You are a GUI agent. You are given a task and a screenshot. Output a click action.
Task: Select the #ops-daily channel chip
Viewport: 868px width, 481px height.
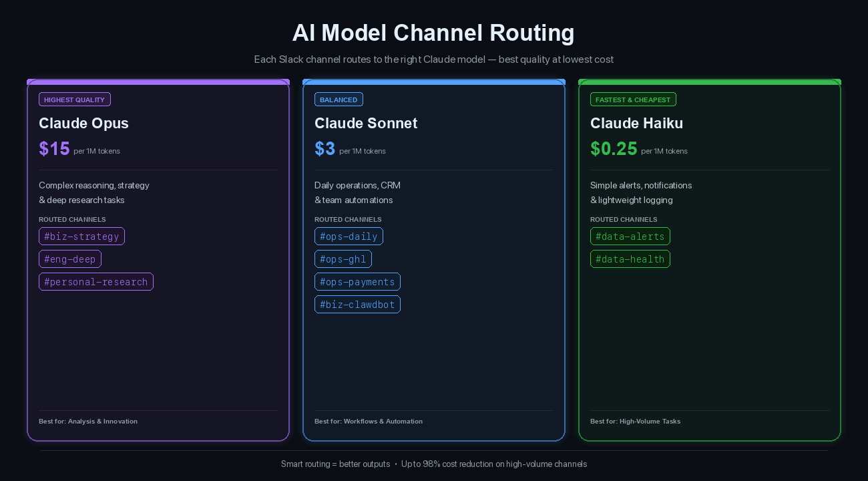click(x=349, y=236)
